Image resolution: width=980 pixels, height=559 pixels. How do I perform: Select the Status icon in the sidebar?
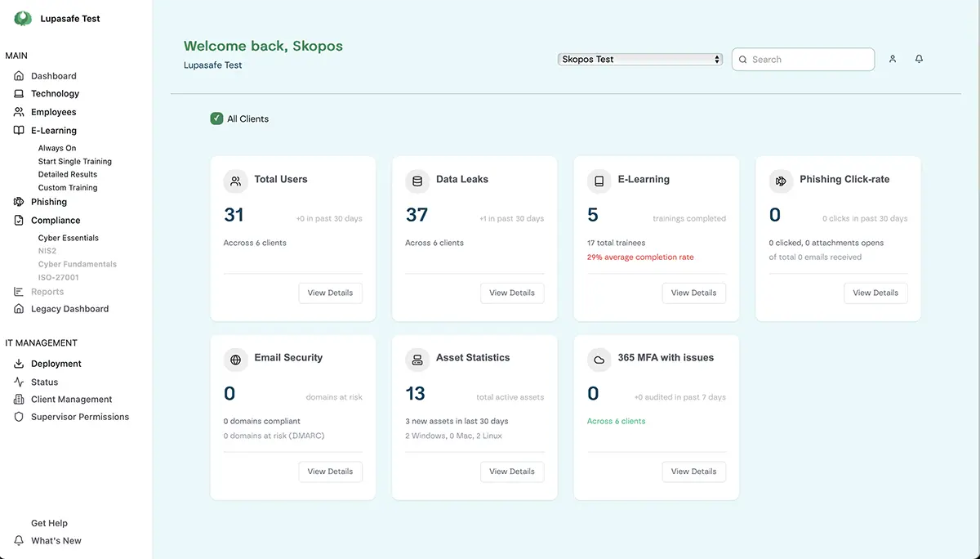click(x=18, y=381)
